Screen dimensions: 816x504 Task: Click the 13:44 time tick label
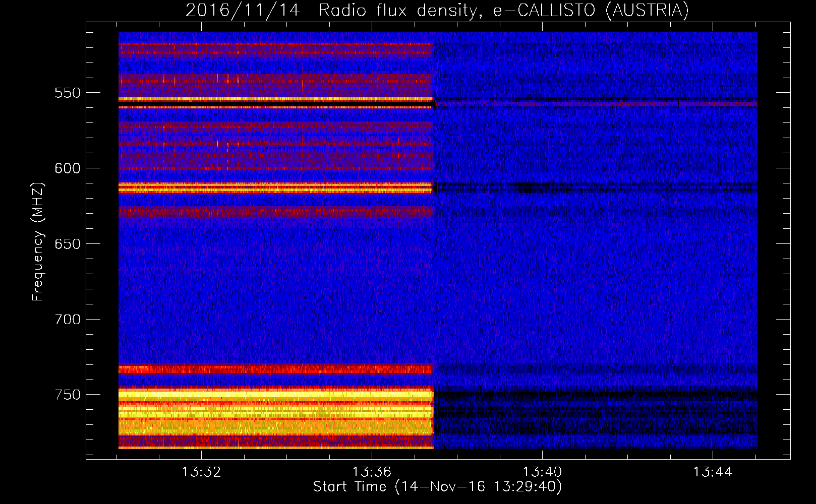pos(713,472)
